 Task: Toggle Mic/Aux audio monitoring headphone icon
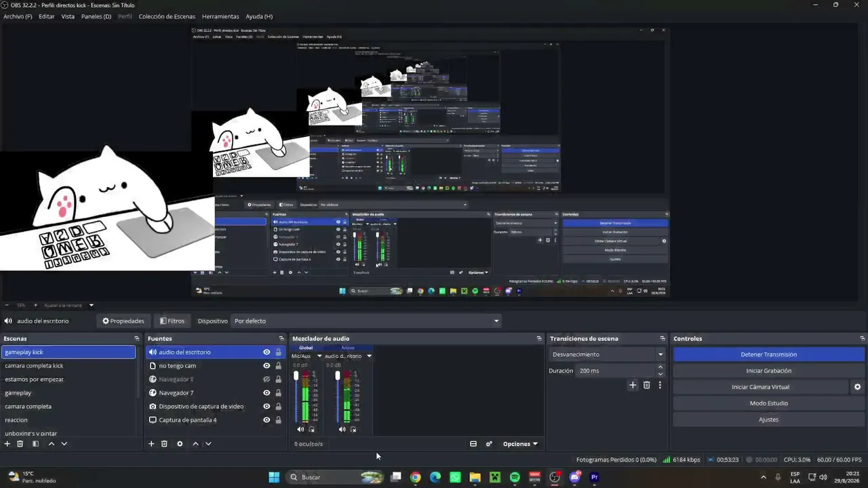point(312,429)
